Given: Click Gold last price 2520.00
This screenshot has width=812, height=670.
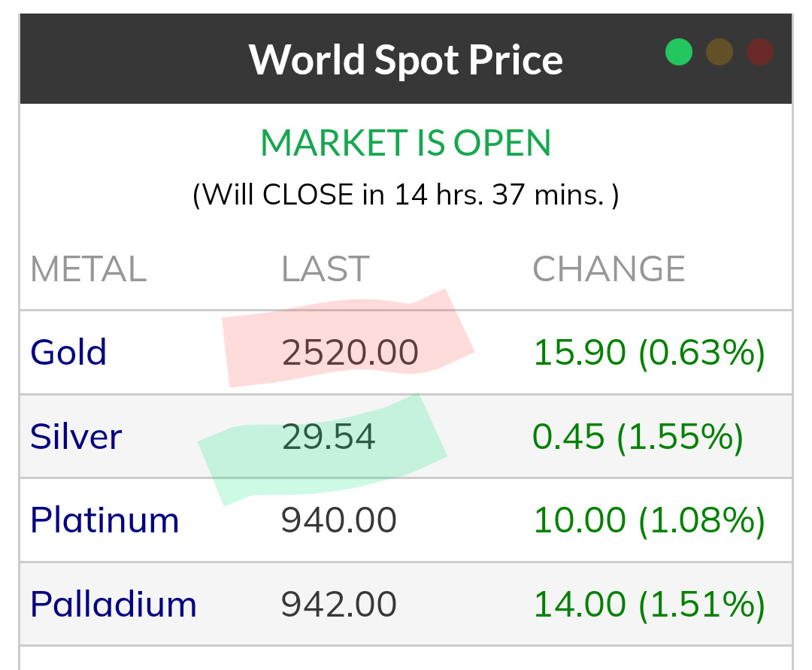Looking at the screenshot, I should pyautogui.click(x=350, y=352).
